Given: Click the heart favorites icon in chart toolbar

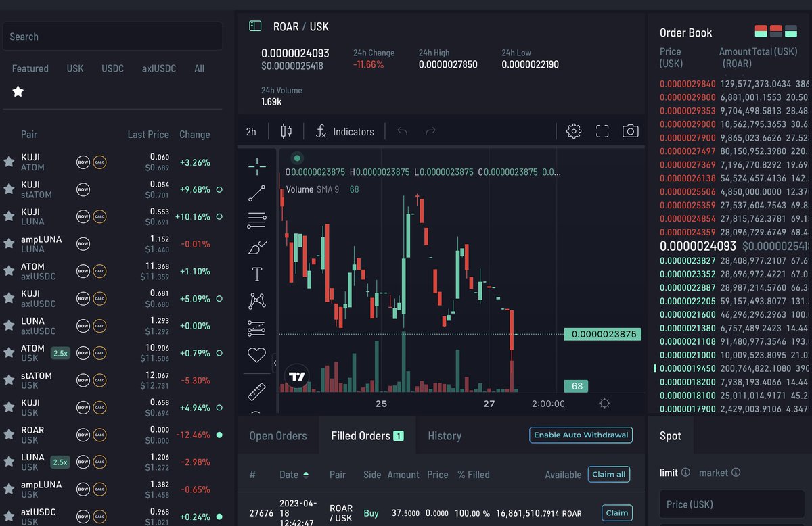Looking at the screenshot, I should (257, 354).
